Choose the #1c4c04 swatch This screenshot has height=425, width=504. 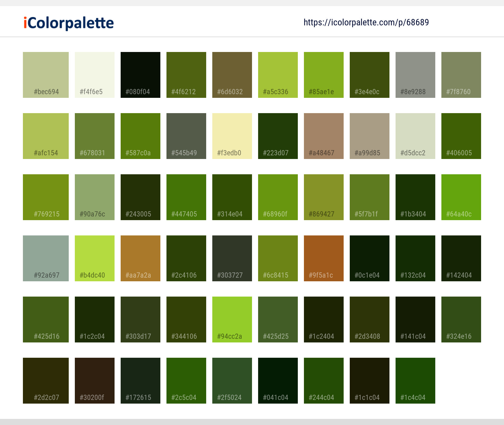(415, 381)
